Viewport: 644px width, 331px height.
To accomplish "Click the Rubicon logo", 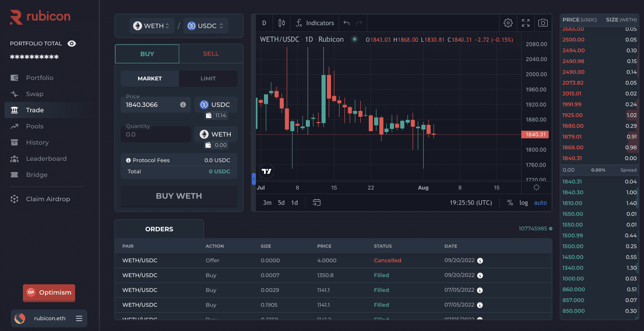I will pos(40,17).
